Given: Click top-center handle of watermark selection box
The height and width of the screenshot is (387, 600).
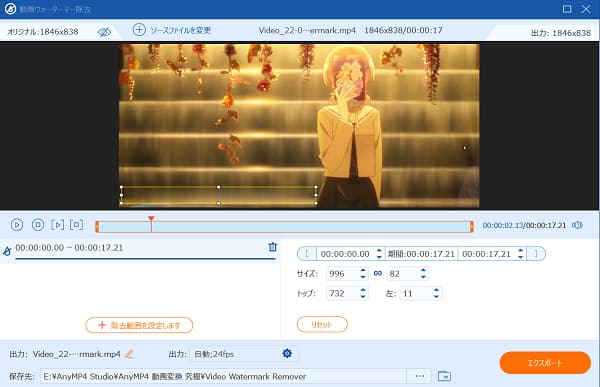Looking at the screenshot, I should click(x=218, y=187).
